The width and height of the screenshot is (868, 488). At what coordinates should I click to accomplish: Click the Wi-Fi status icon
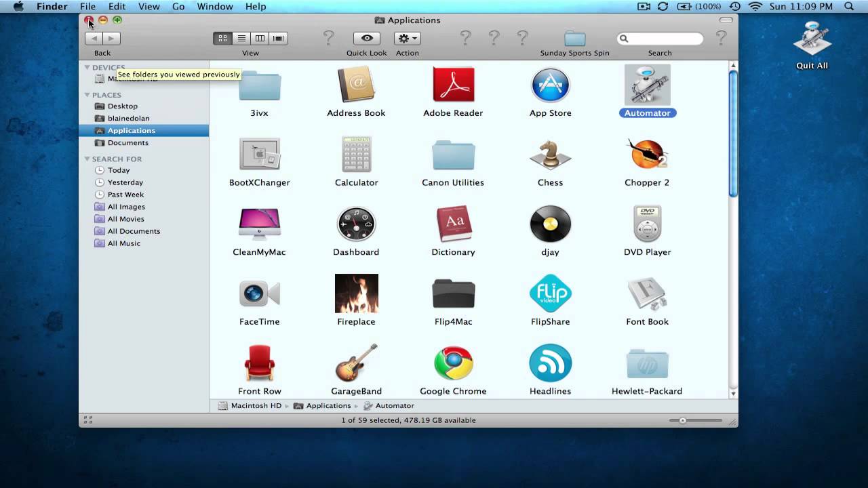click(x=755, y=6)
